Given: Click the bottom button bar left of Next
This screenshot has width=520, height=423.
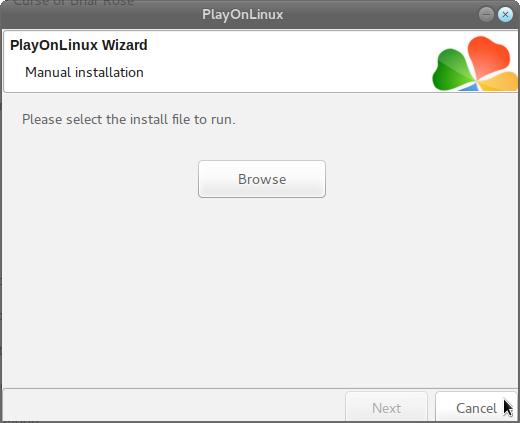Looking at the screenshot, I should click(173, 405).
